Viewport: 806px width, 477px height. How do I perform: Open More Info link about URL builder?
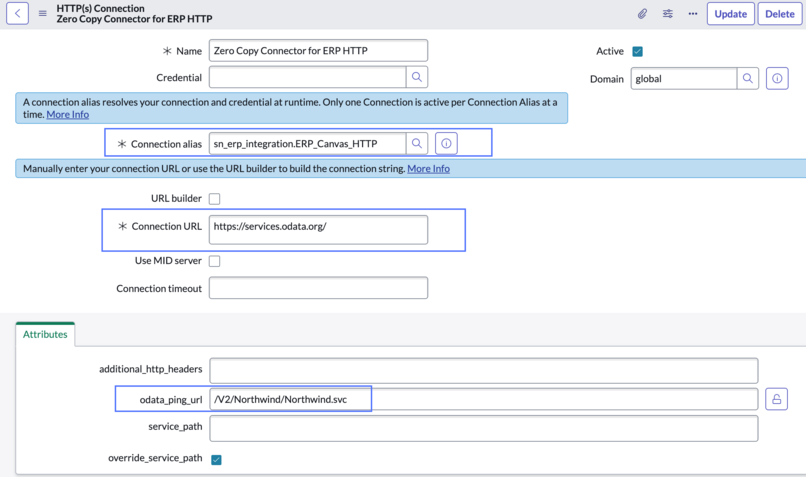428,169
